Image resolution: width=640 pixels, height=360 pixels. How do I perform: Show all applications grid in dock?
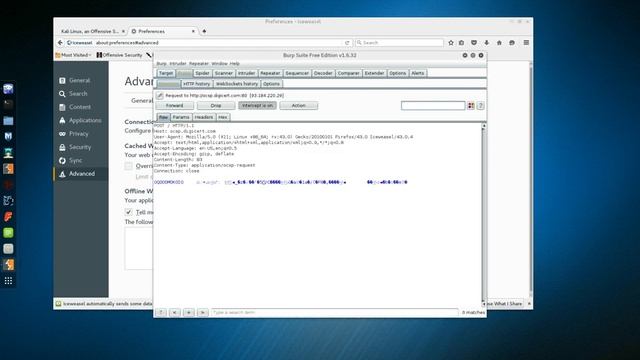(8, 280)
